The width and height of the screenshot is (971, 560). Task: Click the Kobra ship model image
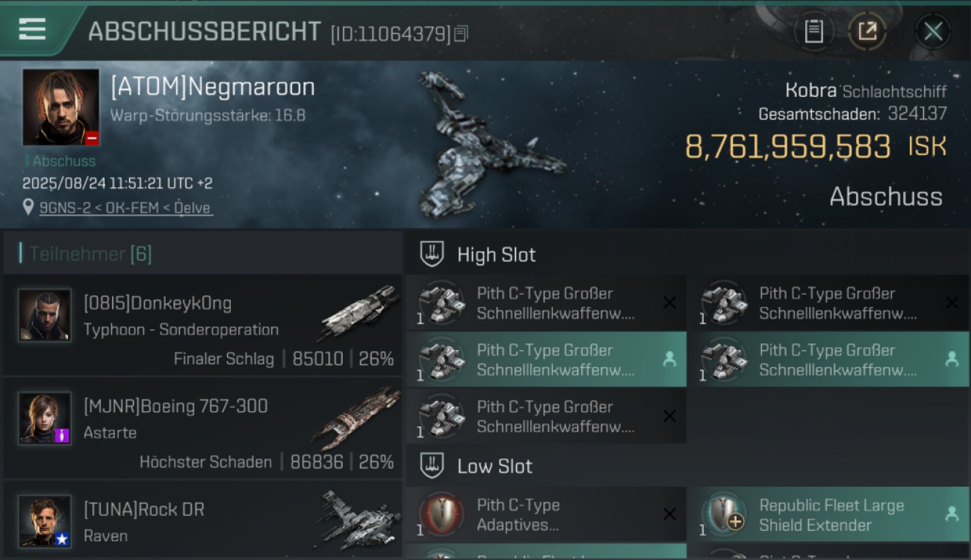pyautogui.click(x=489, y=146)
